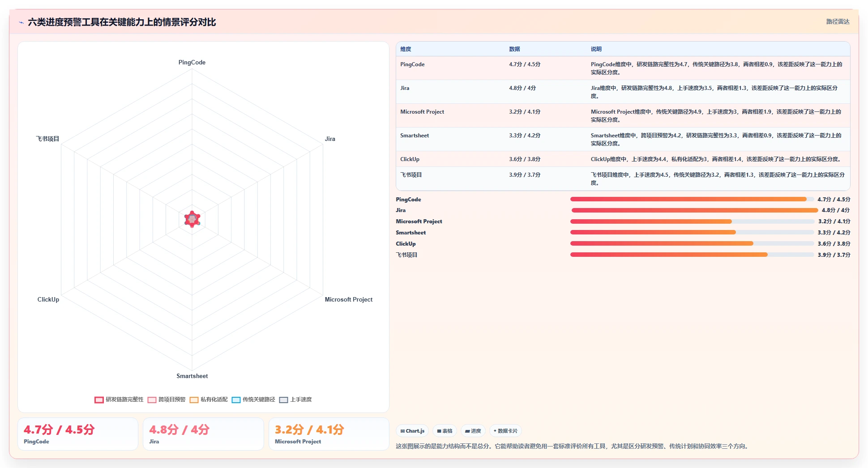Click the PingCode label beside progress bars

408,200
